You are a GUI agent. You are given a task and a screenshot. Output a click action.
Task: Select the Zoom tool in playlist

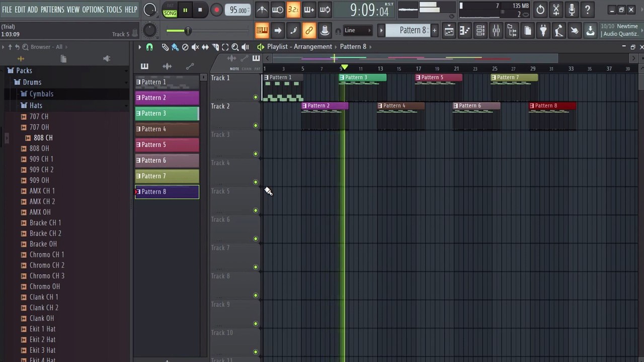click(235, 47)
